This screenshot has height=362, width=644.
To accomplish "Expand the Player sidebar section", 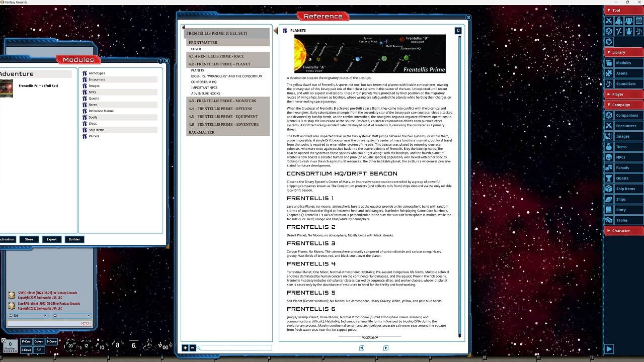I will [623, 95].
